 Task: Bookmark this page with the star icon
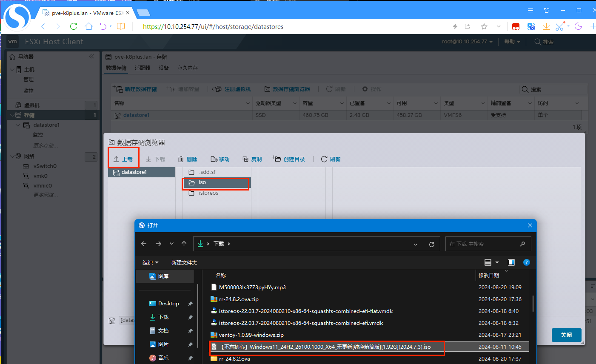click(x=484, y=26)
